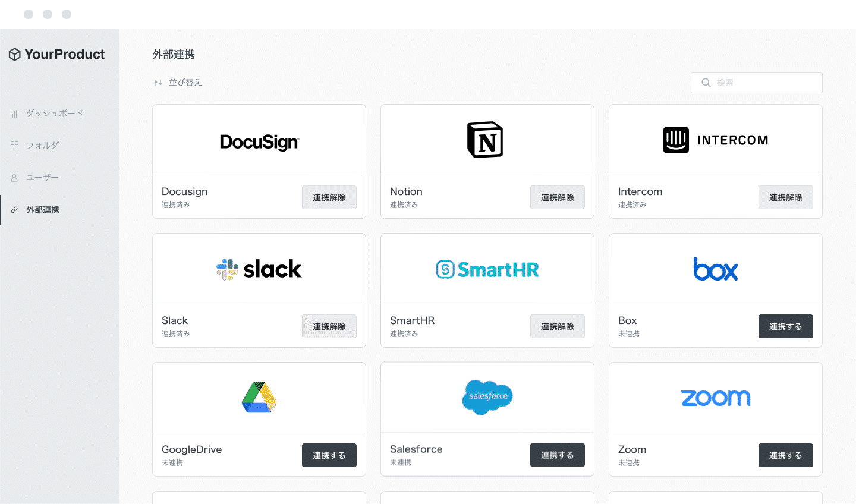Click 連携済み status under Intercom
This screenshot has width=856, height=504.
pos(632,205)
